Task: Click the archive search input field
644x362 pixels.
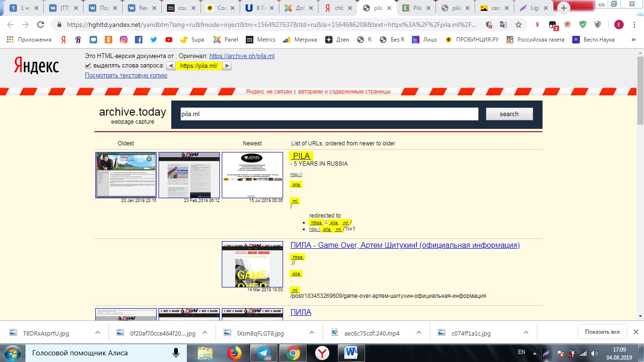Action: (x=329, y=114)
